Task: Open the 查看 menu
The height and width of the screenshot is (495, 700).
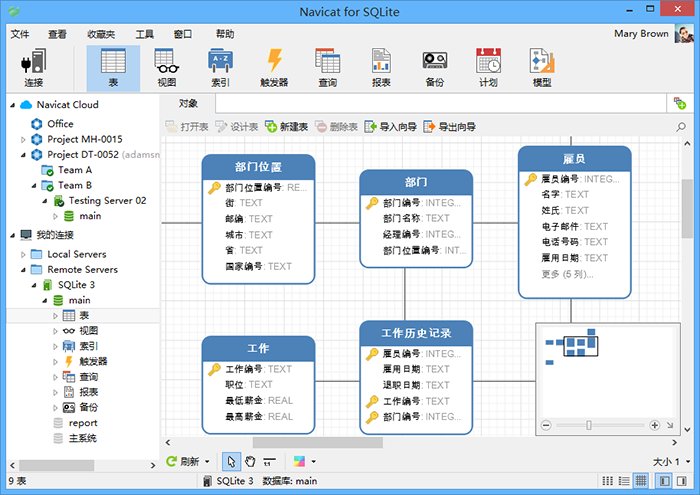Action: click(57, 34)
